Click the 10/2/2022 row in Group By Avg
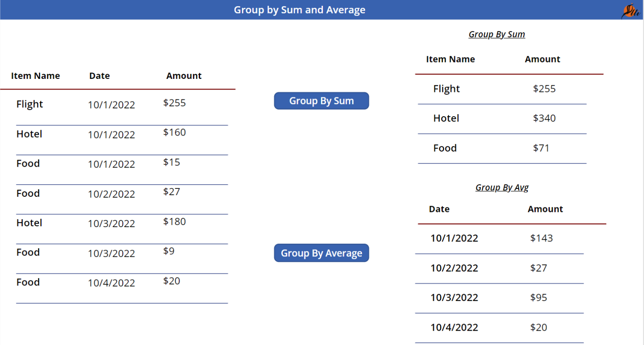Viewport: 644px width, 345px height. [454, 268]
